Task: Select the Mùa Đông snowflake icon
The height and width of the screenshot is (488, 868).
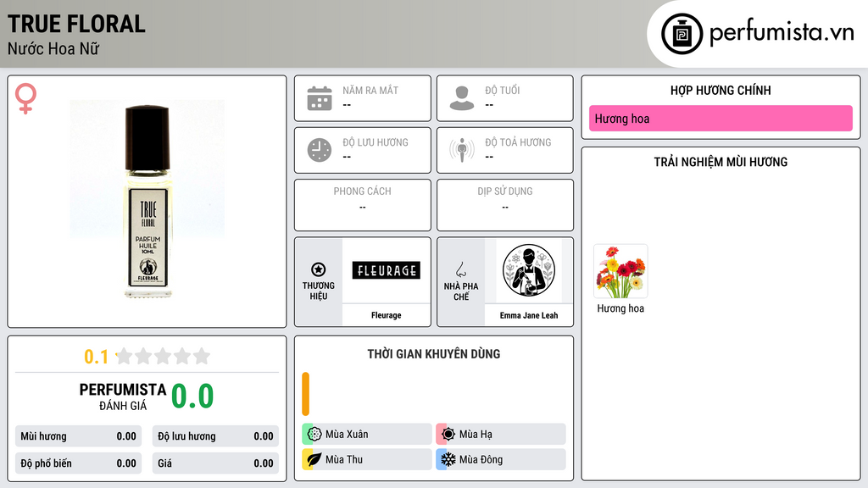Action: pyautogui.click(x=448, y=459)
